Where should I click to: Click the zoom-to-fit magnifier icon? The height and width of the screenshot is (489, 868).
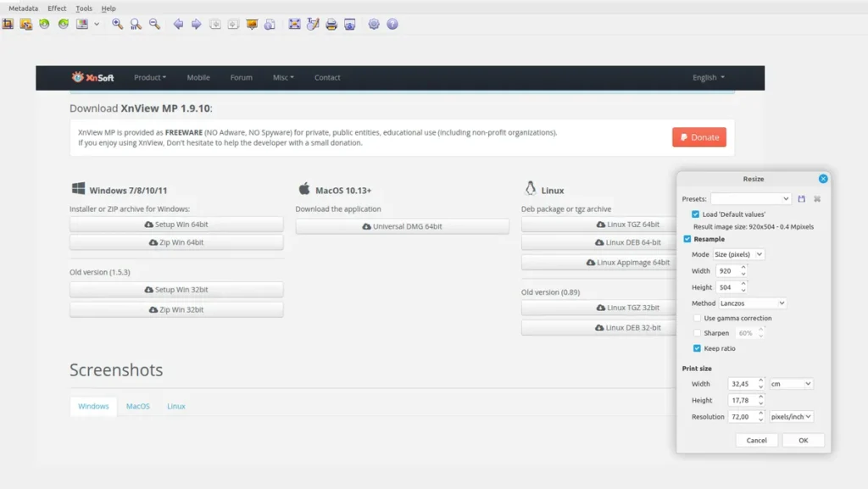coord(136,24)
